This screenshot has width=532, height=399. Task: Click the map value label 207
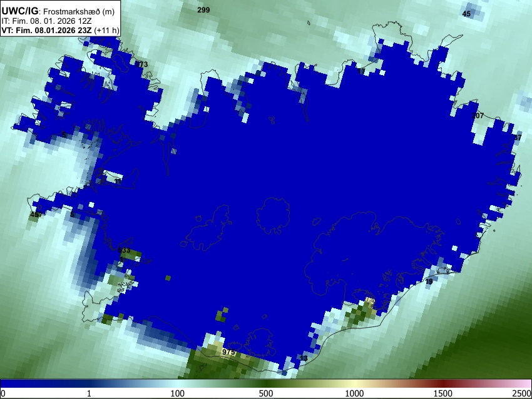point(478,116)
